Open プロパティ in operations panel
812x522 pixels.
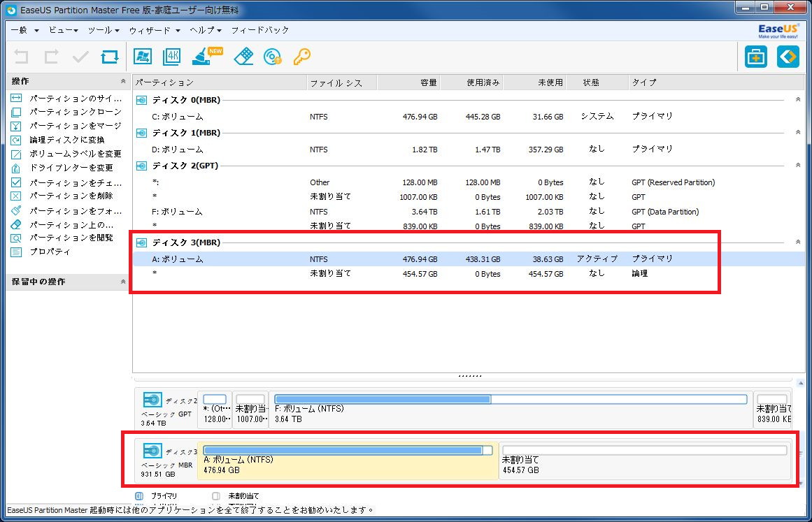[50, 252]
